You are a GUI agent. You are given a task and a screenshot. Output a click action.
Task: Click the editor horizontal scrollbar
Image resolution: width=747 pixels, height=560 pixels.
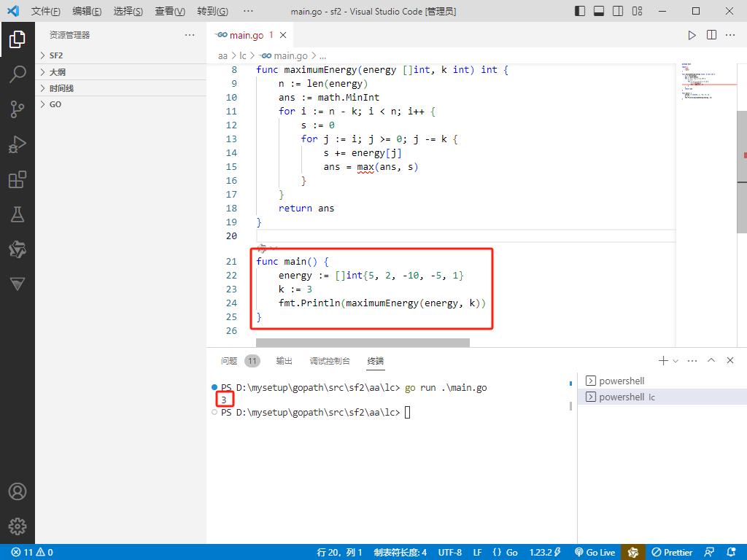(x=363, y=343)
